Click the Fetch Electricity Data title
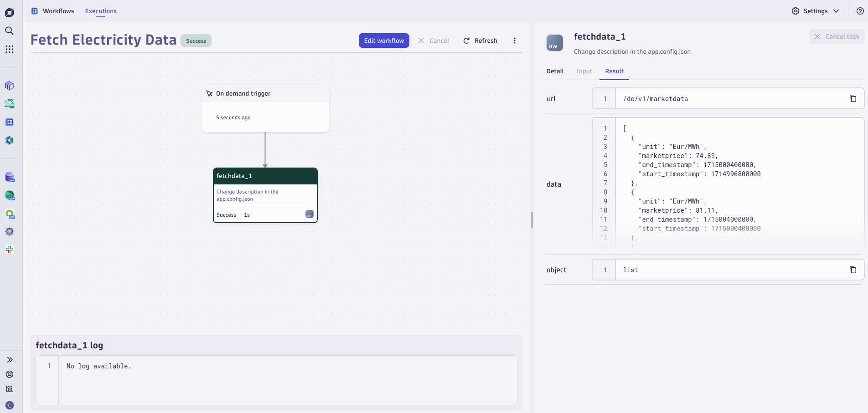 coord(103,40)
